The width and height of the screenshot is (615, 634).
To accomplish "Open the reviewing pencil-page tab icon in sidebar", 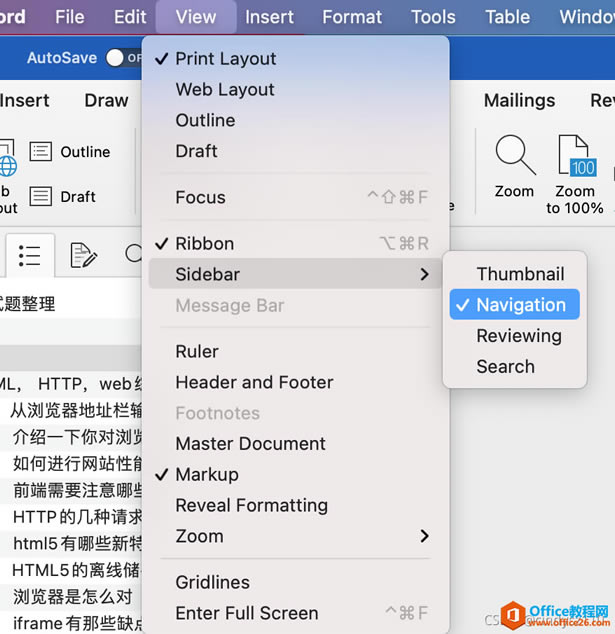I will pyautogui.click(x=83, y=255).
